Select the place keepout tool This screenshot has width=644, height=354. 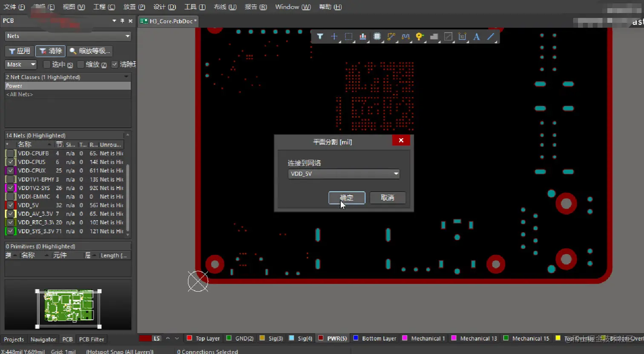[448, 37]
